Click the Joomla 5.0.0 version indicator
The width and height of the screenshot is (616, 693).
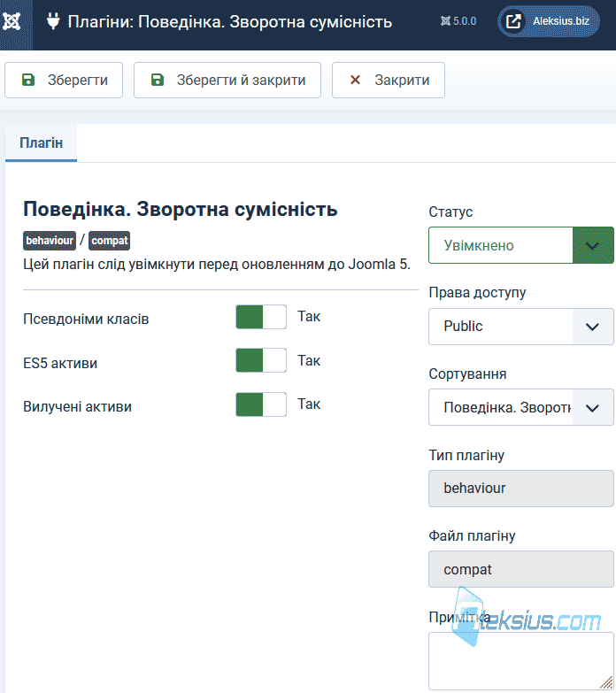coord(458,21)
